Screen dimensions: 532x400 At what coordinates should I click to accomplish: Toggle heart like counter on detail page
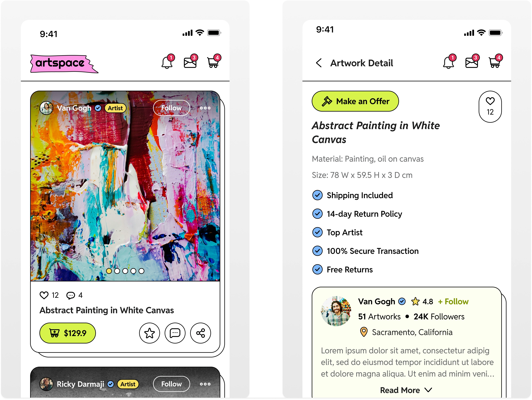pyautogui.click(x=490, y=107)
